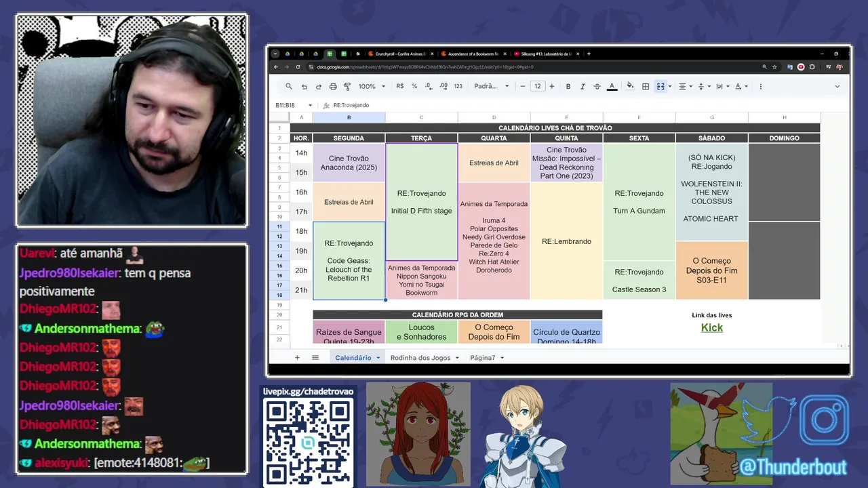Select the Code Geass RE:Trovejando cell

click(349, 261)
